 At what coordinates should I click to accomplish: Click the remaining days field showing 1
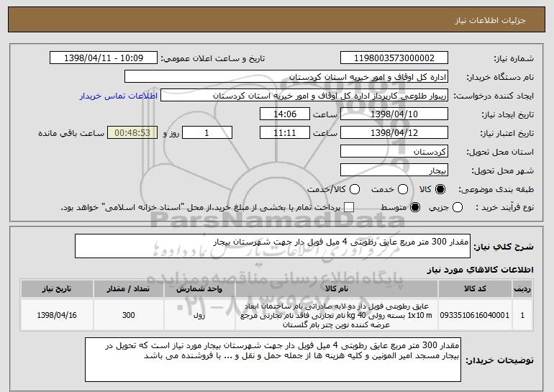click(x=207, y=133)
